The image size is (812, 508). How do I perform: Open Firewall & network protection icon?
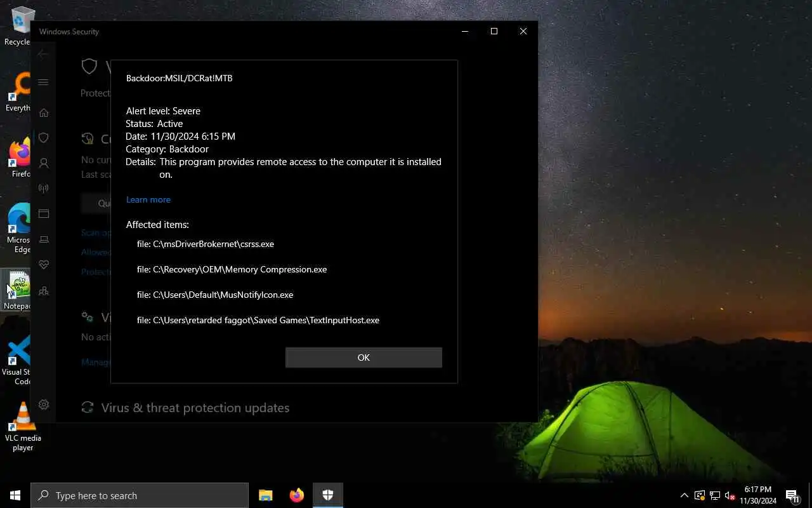(44, 189)
